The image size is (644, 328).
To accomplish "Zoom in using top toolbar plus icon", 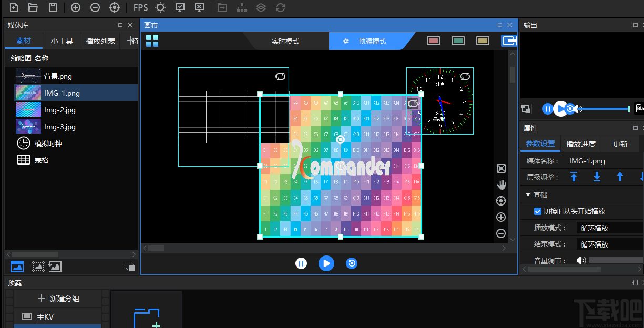I will point(76,7).
